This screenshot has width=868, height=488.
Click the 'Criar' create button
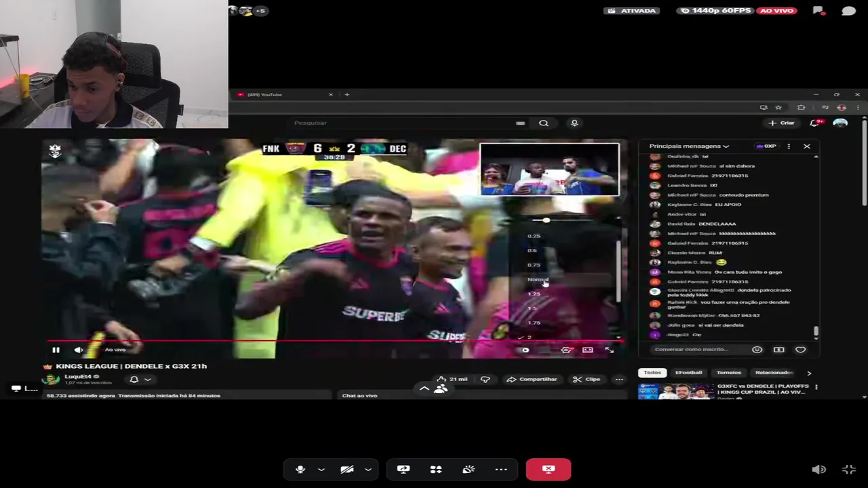click(781, 123)
